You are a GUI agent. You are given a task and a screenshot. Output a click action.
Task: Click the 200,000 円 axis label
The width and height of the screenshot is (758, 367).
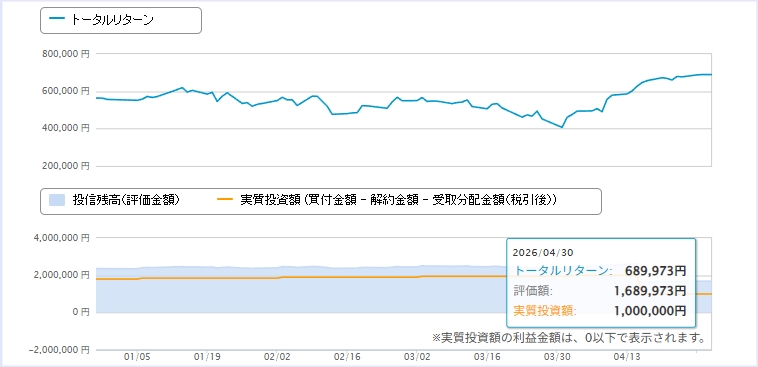[65, 166]
